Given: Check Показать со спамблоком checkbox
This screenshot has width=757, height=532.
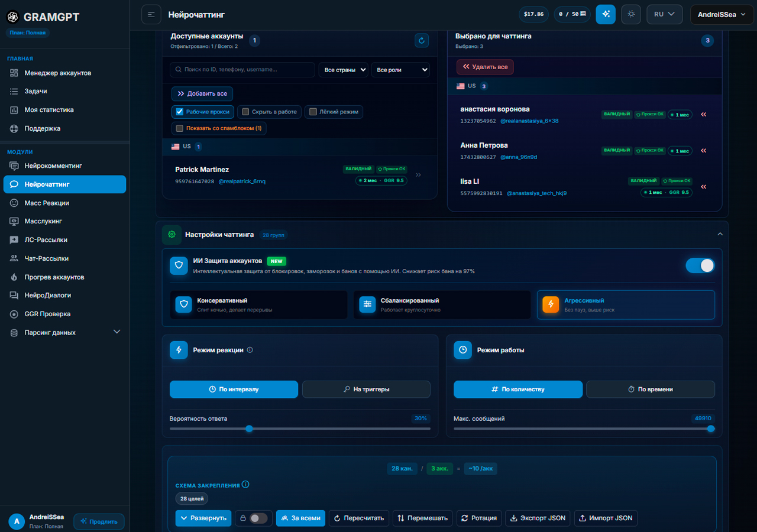Looking at the screenshot, I should pyautogui.click(x=180, y=128).
